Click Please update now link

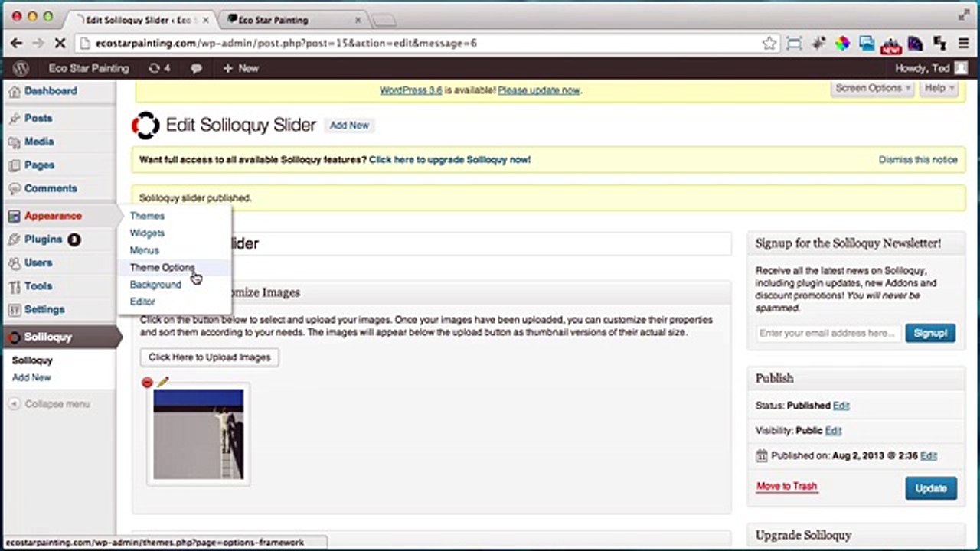[x=539, y=90]
